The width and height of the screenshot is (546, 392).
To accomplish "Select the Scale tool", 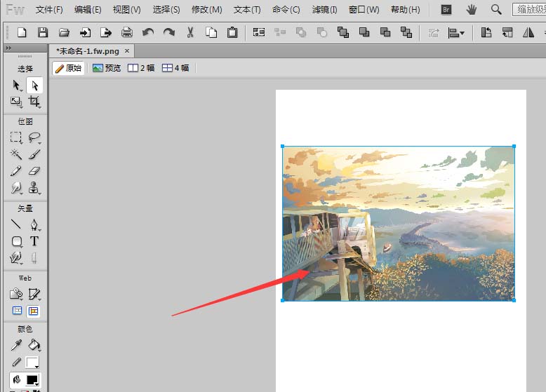I will (16, 102).
